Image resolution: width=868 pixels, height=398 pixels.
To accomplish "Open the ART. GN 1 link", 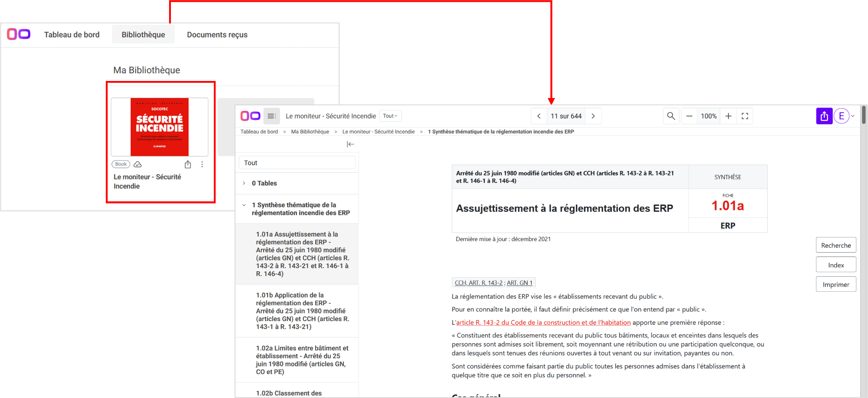I will tap(519, 283).
